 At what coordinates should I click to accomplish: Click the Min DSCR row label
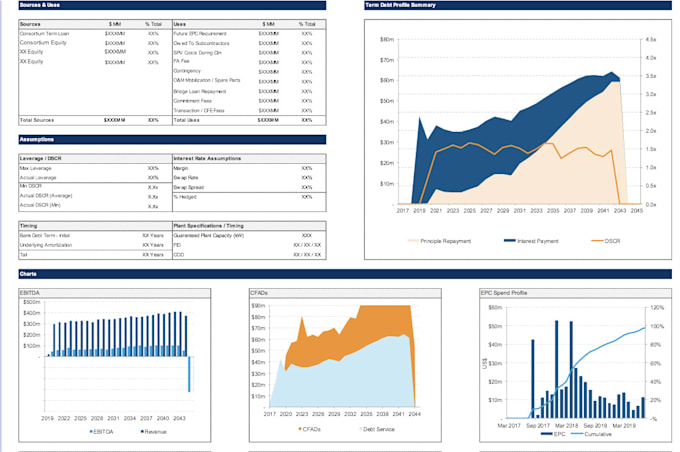click(31, 186)
